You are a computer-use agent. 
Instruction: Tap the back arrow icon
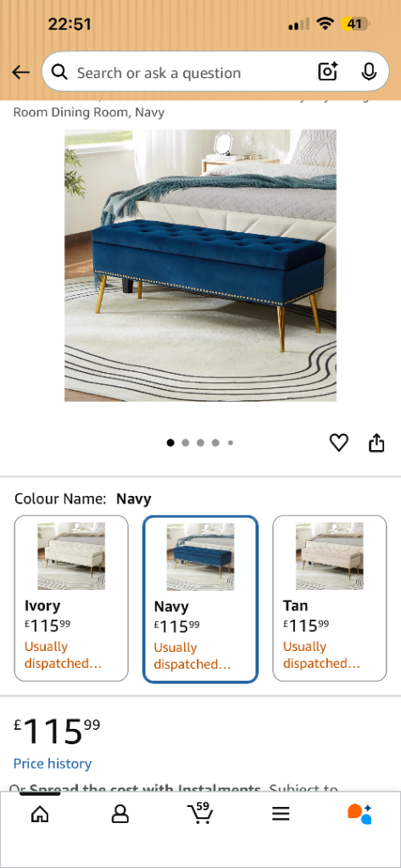(20, 73)
